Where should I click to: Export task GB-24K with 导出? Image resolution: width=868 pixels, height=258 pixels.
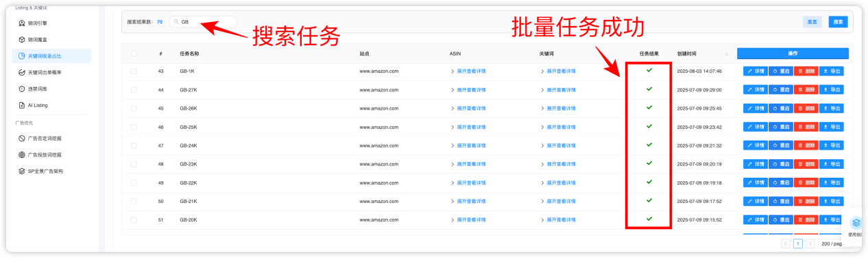pyautogui.click(x=832, y=145)
